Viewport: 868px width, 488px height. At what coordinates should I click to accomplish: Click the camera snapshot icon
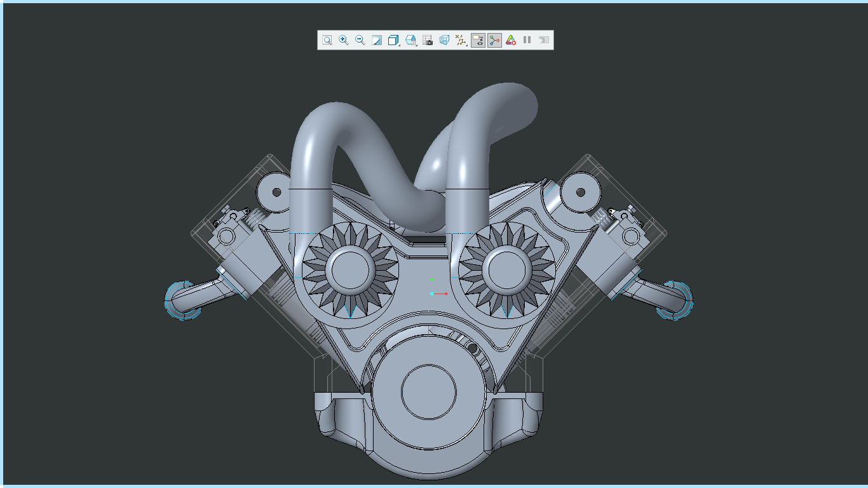pyautogui.click(x=428, y=40)
